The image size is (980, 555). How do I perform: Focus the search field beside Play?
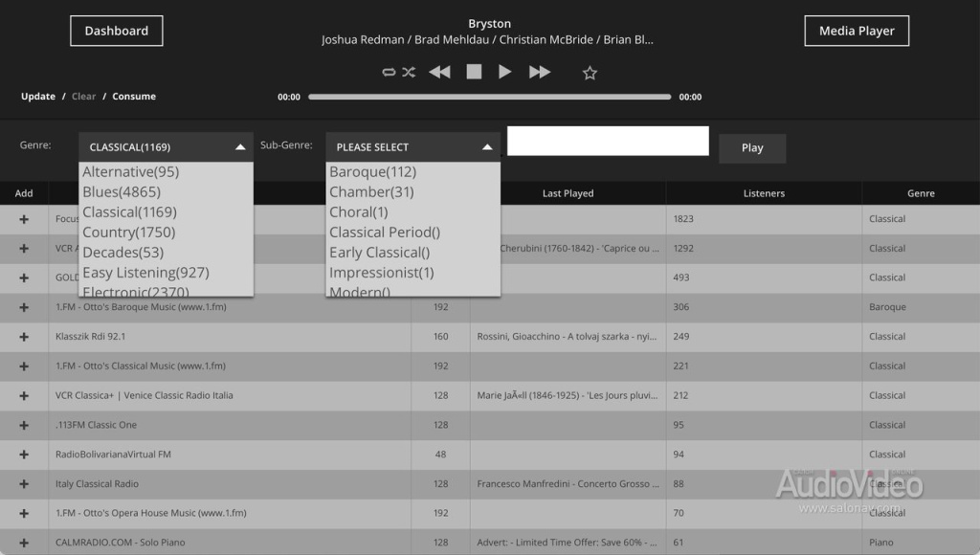pos(608,141)
